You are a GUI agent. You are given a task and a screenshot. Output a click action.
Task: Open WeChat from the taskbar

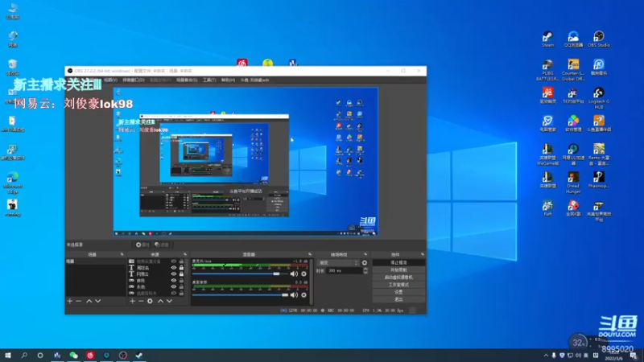[x=73, y=356]
